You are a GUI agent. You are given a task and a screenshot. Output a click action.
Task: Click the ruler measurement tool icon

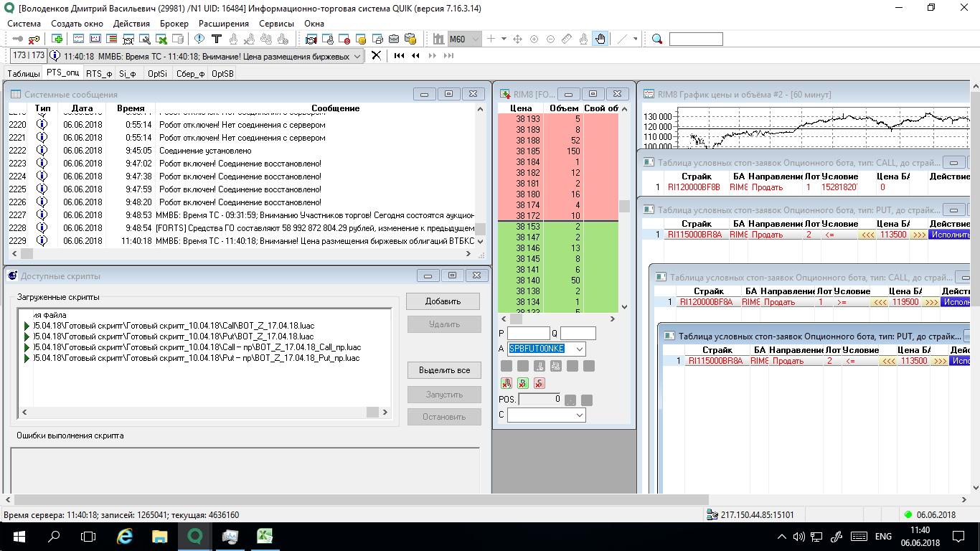567,39
